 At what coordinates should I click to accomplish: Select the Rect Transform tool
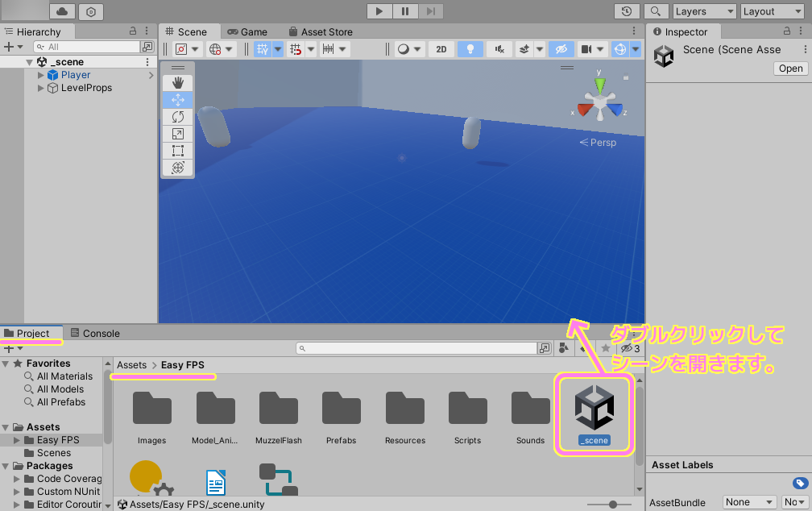[x=177, y=151]
